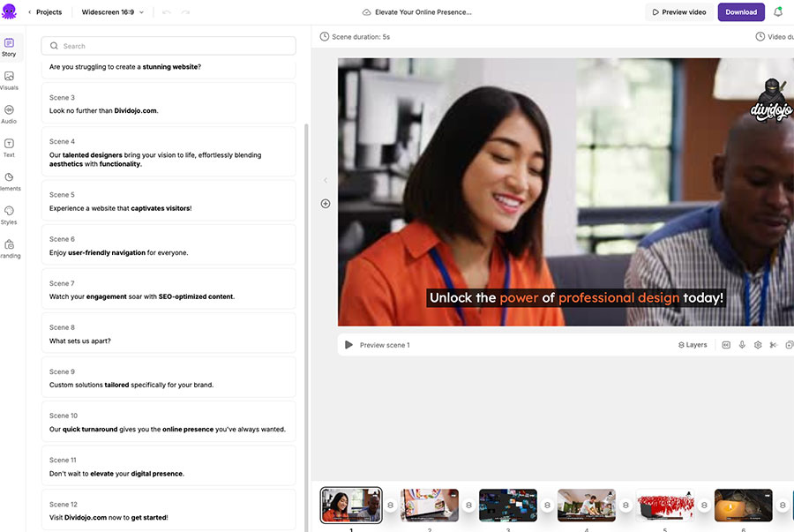Click the undo arrow in top bar
794x532 pixels.
coord(167,12)
